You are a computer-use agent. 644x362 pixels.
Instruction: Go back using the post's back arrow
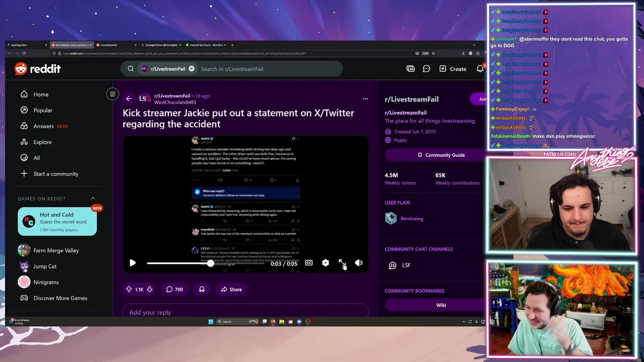(x=129, y=99)
